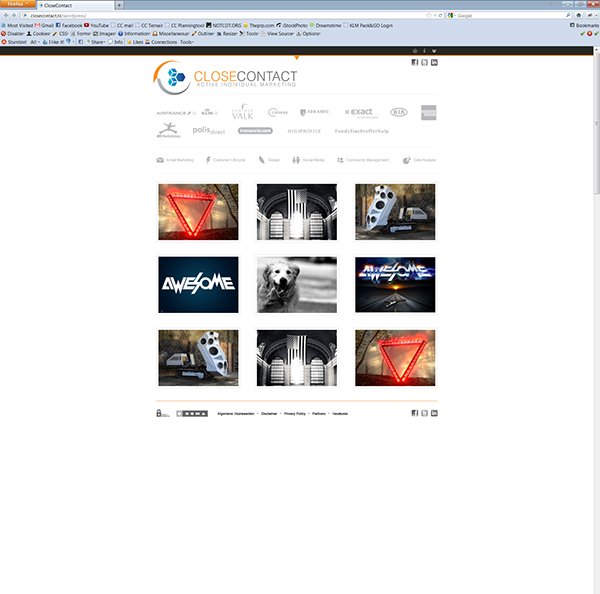Open the Most Visited bookmarks folder
The width and height of the screenshot is (600, 594).
[x=17, y=25]
